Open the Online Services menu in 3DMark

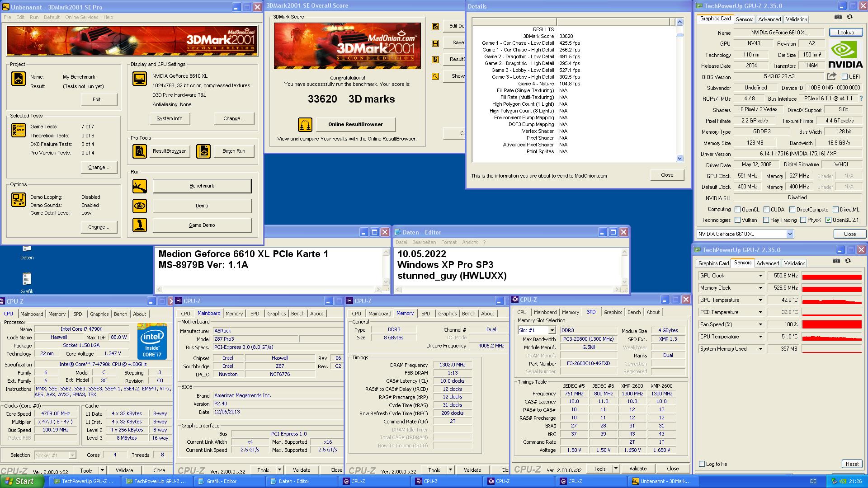pyautogui.click(x=81, y=17)
